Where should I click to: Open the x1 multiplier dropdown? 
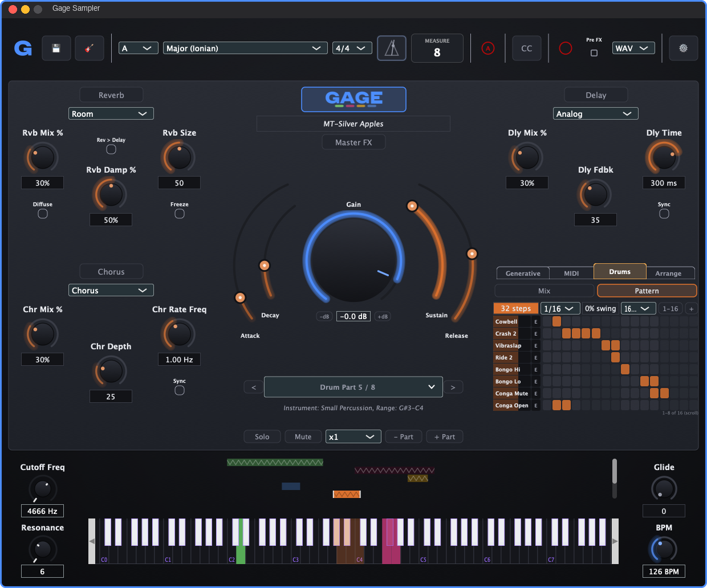(x=353, y=437)
